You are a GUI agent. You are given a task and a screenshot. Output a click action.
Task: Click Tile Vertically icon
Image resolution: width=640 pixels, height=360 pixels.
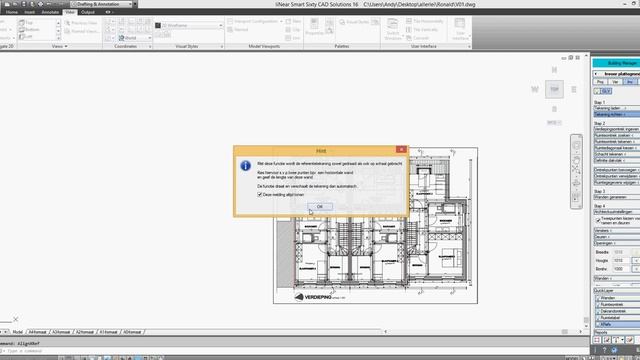coord(409,29)
